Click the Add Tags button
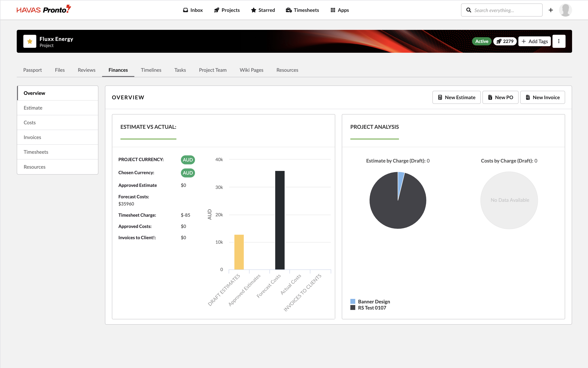This screenshot has width=588, height=368. tap(535, 41)
